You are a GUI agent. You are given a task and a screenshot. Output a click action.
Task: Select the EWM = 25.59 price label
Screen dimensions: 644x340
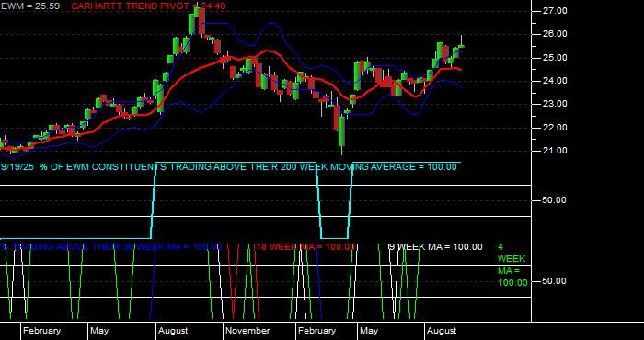(30, 6)
